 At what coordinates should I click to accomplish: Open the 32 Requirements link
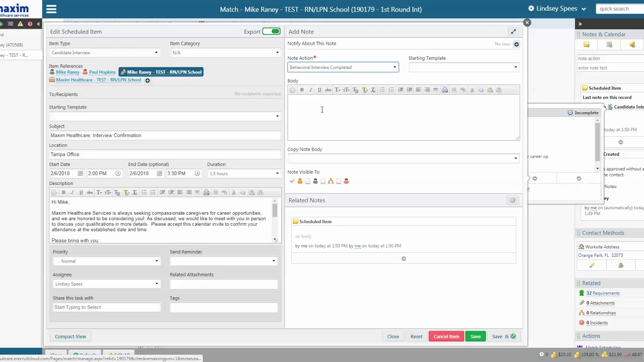click(x=603, y=293)
